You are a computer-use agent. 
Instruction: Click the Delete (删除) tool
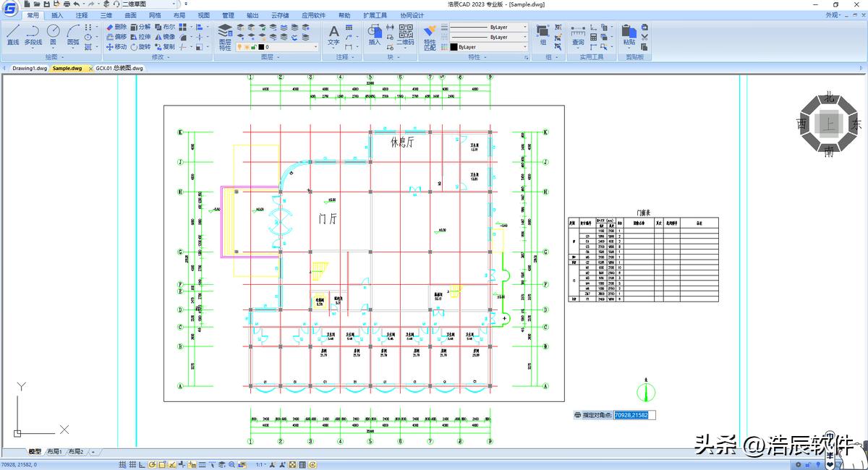pyautogui.click(x=116, y=27)
